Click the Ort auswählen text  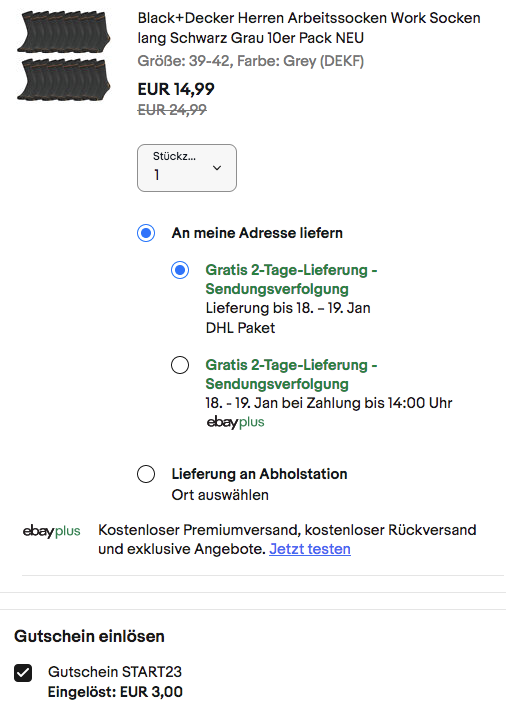[220, 495]
